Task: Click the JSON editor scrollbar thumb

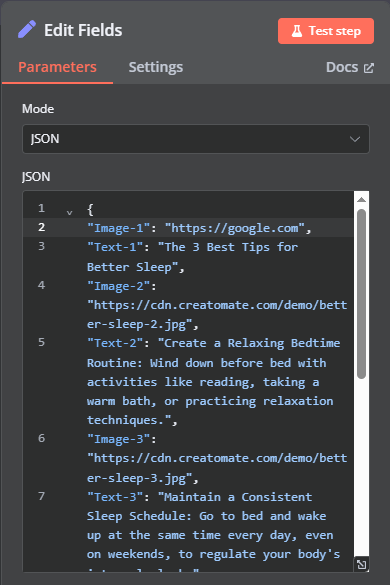Action: tap(361, 294)
